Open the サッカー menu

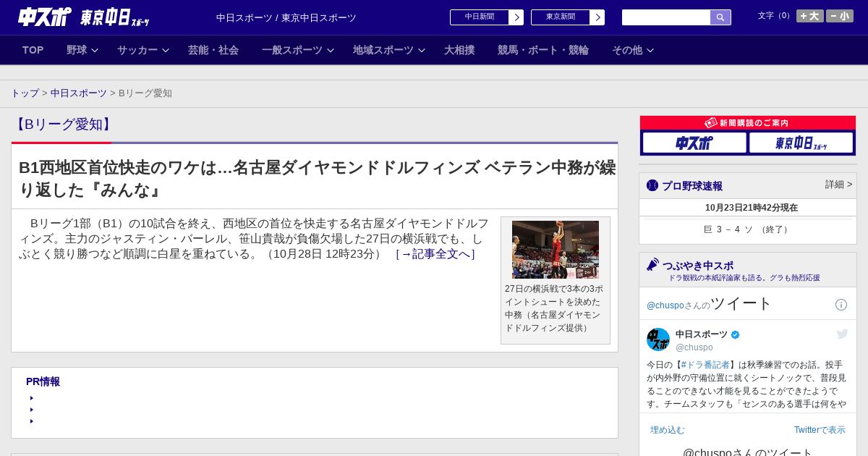pos(137,50)
